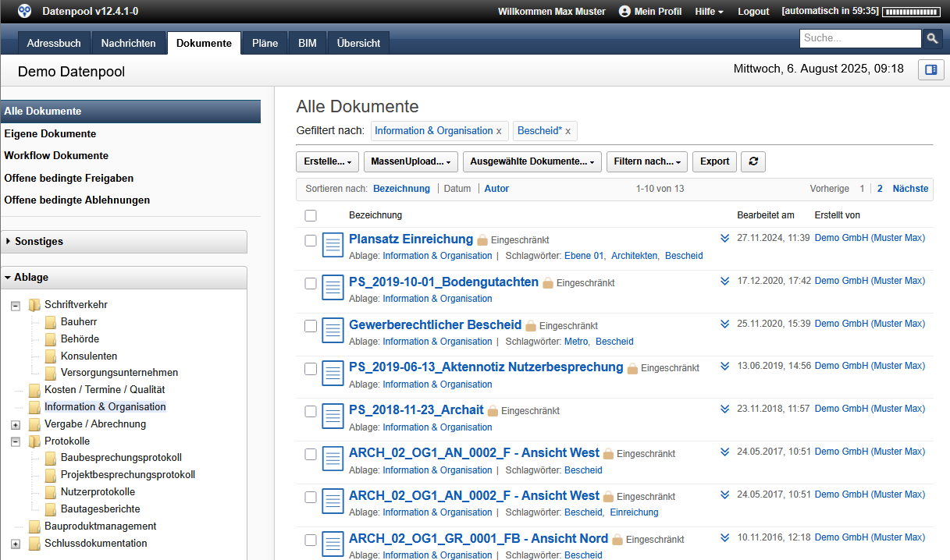The height and width of the screenshot is (560, 950).
Task: Check the select-all documents checkbox
Action: point(311,215)
